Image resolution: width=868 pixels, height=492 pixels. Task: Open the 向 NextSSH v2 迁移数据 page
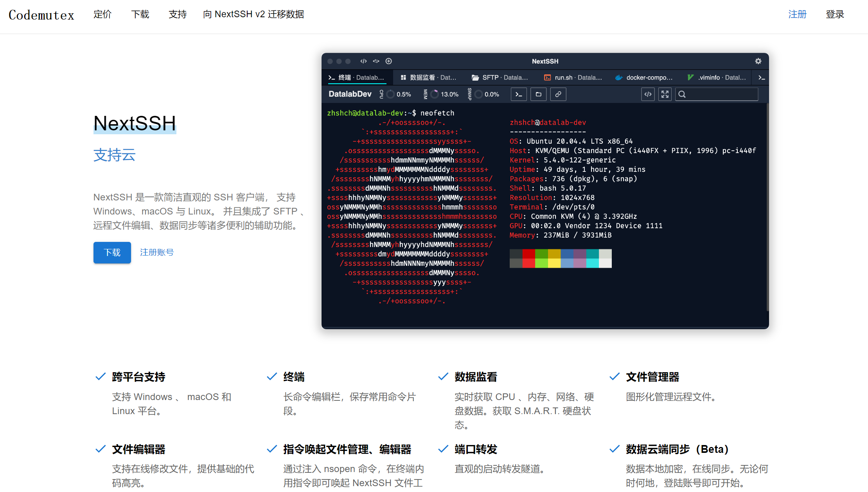click(x=253, y=14)
